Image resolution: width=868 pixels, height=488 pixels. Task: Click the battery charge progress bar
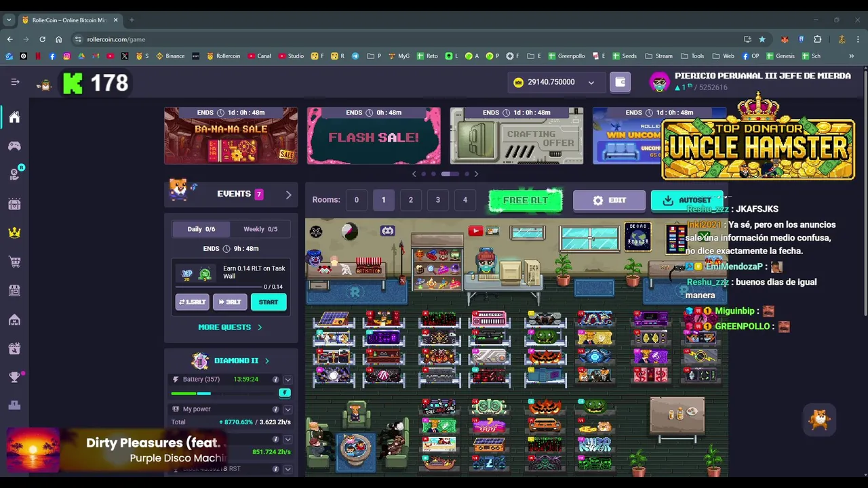[224, 393]
